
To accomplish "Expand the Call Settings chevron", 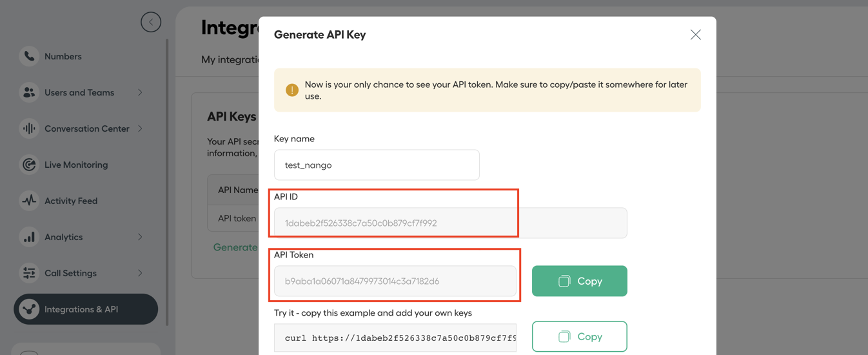I will (140, 273).
